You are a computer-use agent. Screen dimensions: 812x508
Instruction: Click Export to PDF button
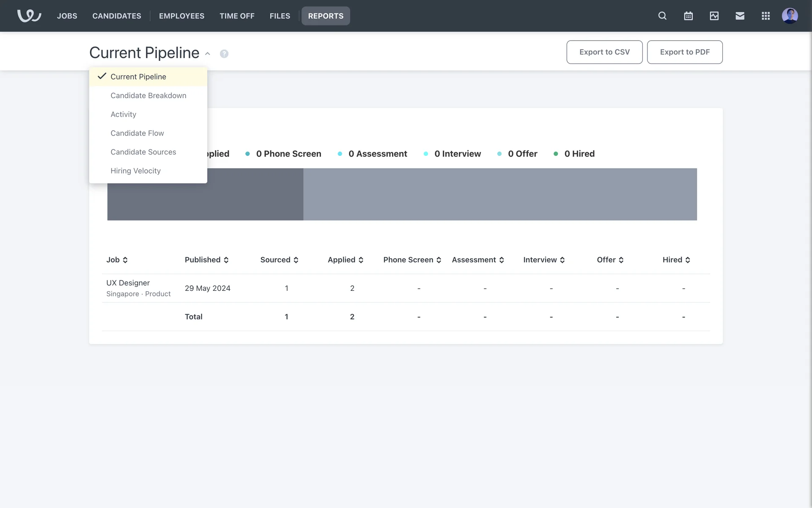point(684,52)
